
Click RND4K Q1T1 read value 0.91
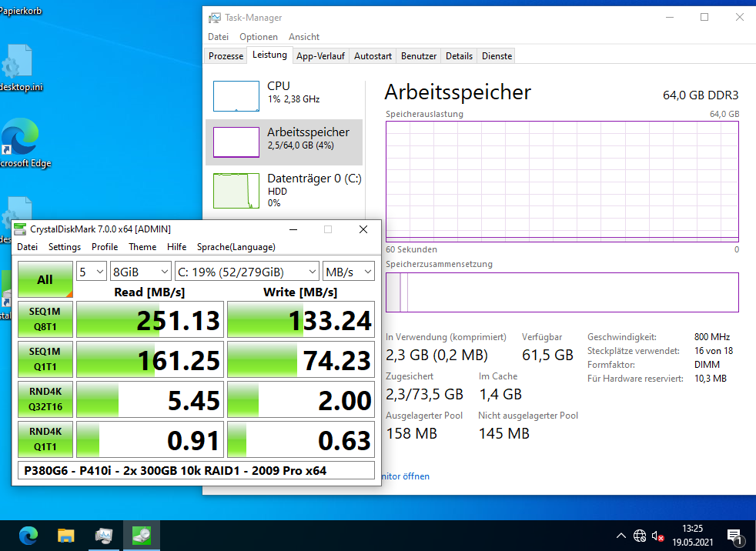[x=150, y=439]
